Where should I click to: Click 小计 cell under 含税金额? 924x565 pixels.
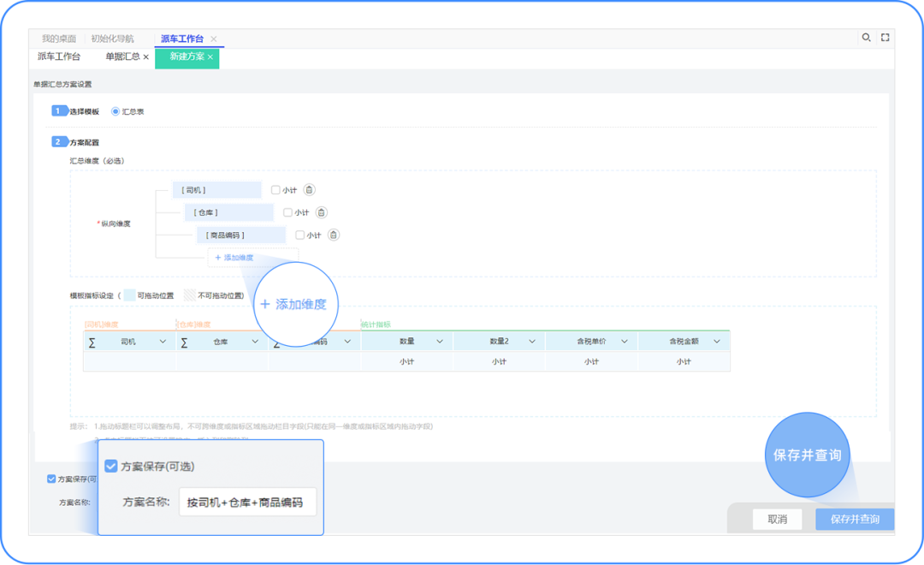click(x=684, y=361)
